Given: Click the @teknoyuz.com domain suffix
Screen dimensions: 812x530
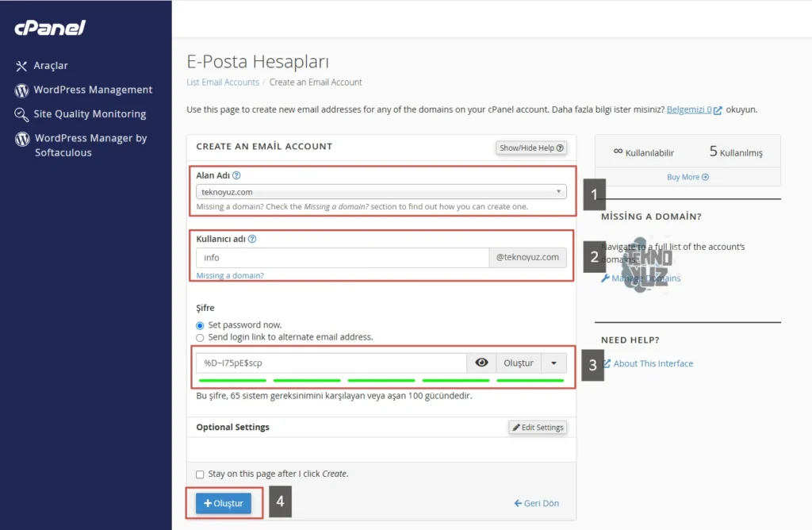Looking at the screenshot, I should click(527, 258).
